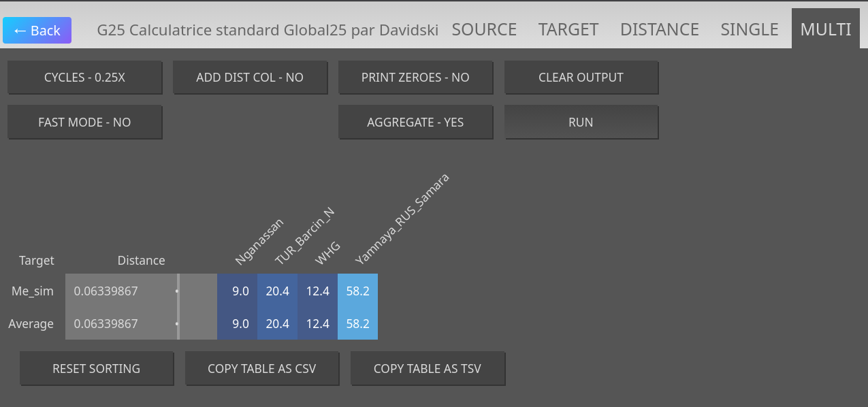Click Average row Nganassan cell 9.0

coord(238,324)
